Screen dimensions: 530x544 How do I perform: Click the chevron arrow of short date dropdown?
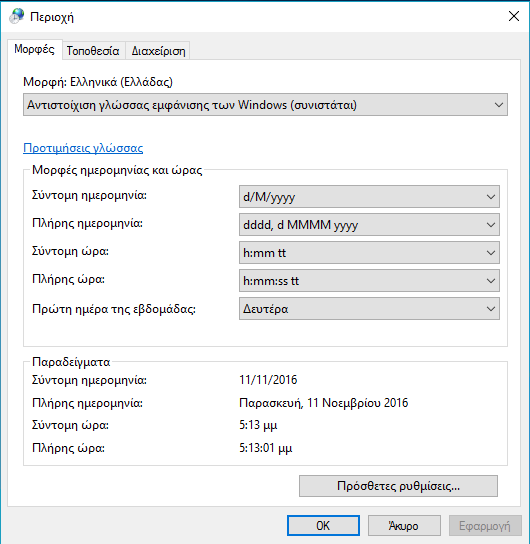[490, 197]
